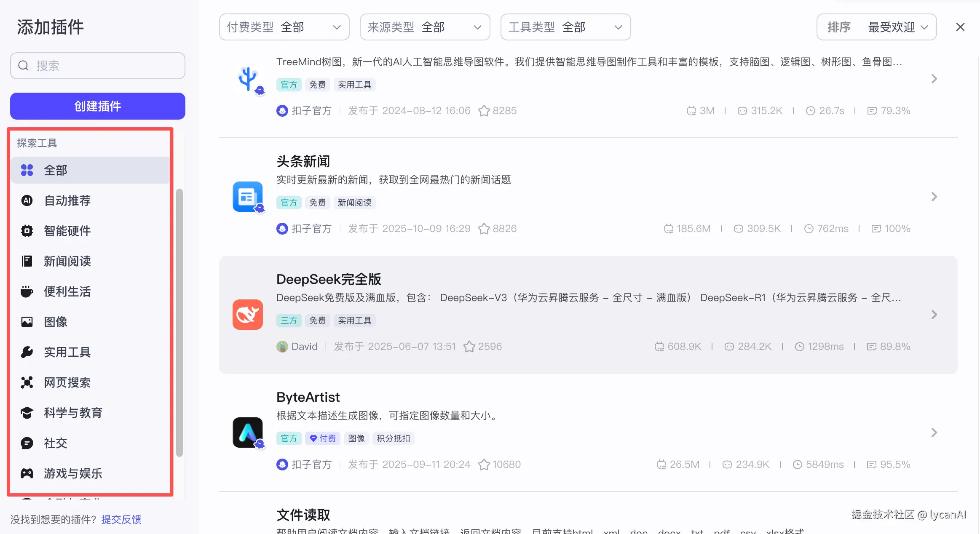Open the 付费类型 filter dropdown

coord(284,27)
